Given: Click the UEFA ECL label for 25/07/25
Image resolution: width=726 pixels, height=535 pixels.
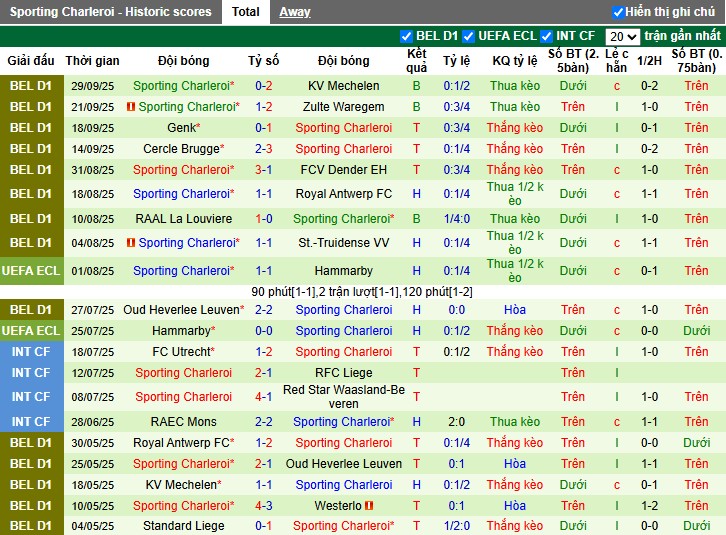Looking at the screenshot, I should (31, 331).
